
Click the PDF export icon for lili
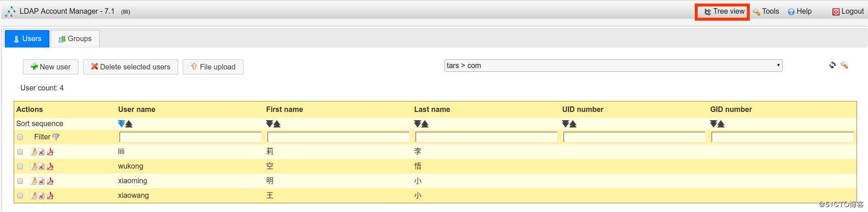[x=50, y=152]
